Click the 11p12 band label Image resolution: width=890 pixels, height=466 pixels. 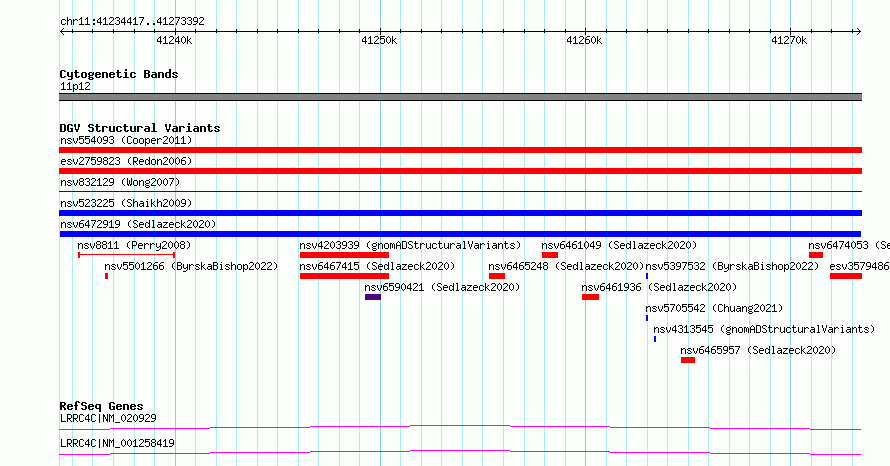click(x=75, y=86)
